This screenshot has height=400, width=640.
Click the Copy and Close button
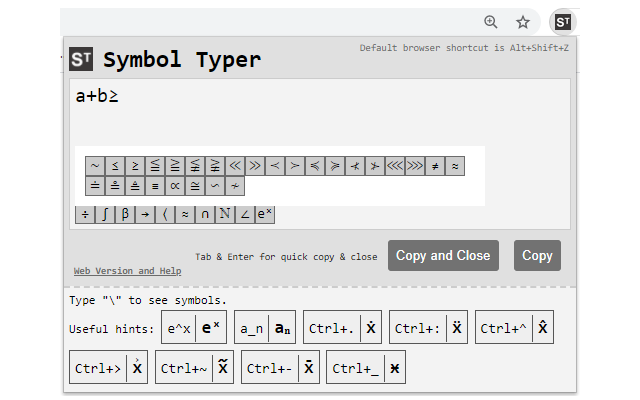coord(443,256)
